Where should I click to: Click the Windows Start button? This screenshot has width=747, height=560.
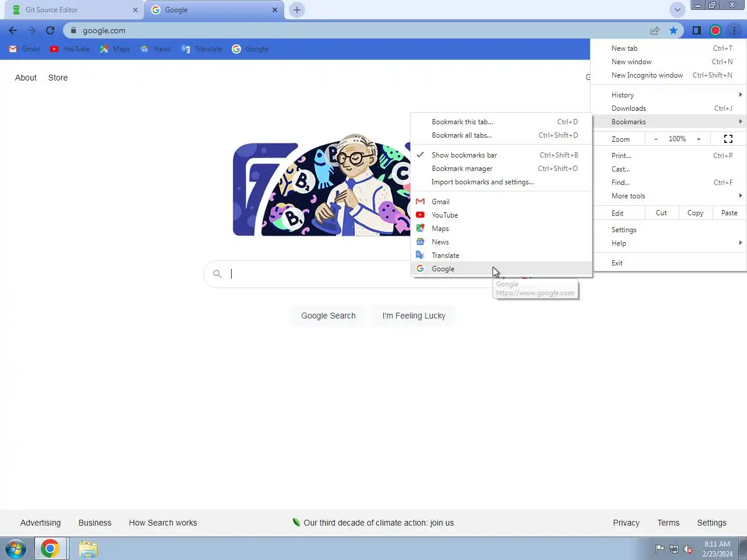pyautogui.click(x=16, y=549)
